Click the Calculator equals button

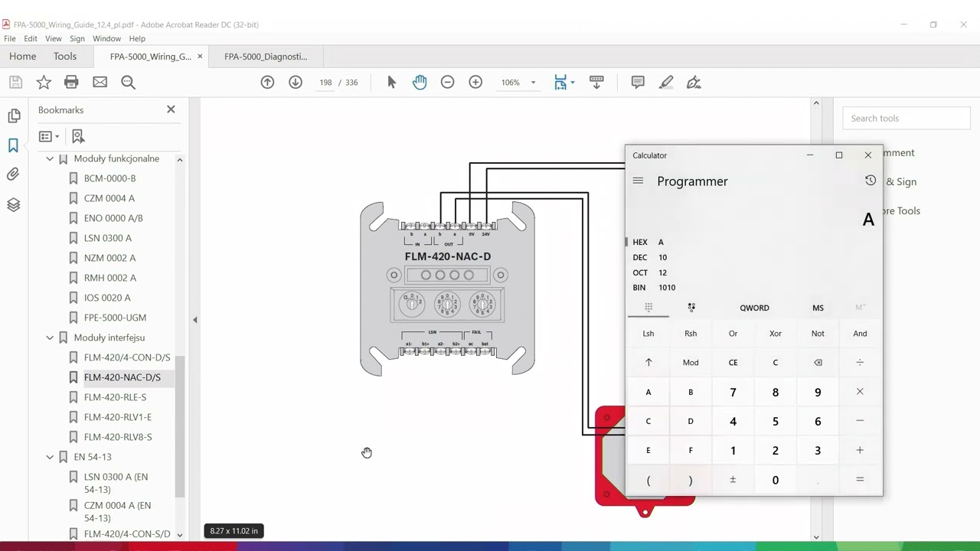[860, 480]
